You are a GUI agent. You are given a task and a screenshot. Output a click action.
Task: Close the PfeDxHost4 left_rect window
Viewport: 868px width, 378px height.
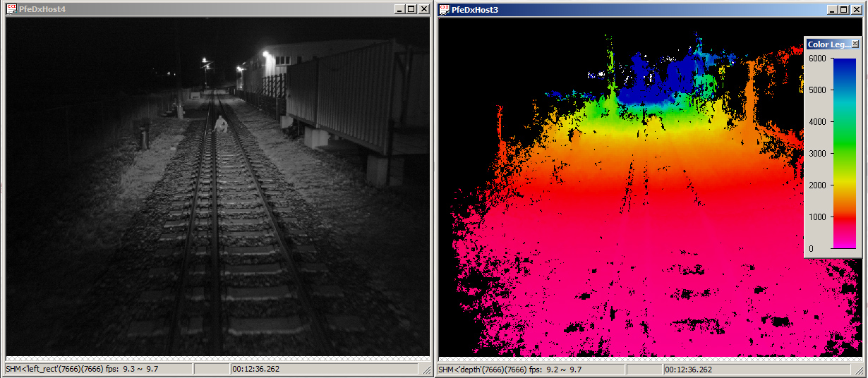click(x=423, y=9)
